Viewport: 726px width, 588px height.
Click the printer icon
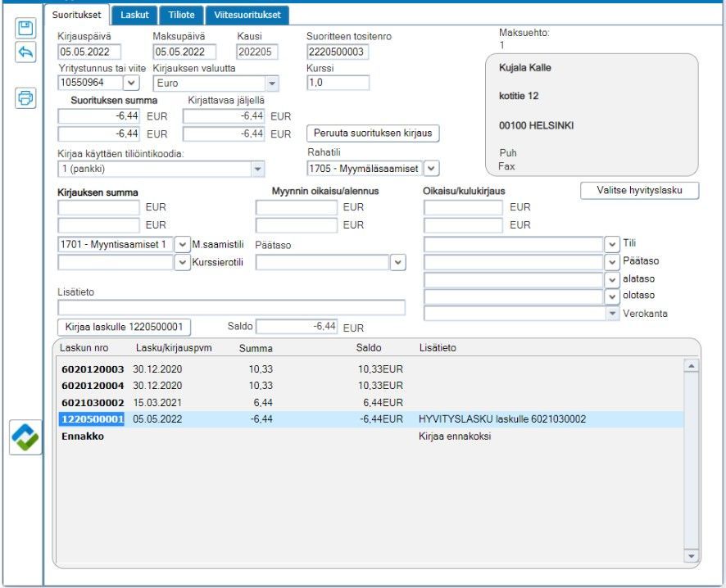(25, 98)
